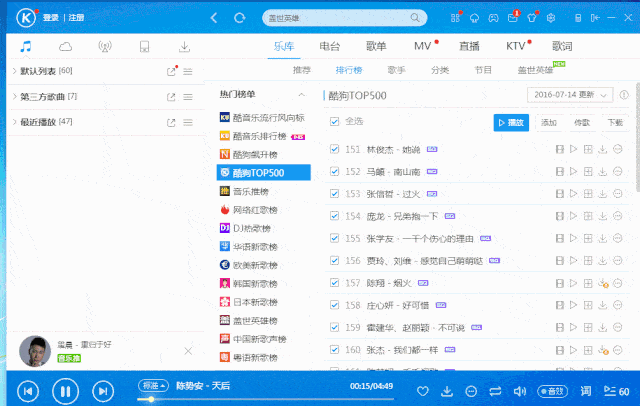Uncheck song 156 贾玲、刘维 checkbox

click(334, 260)
